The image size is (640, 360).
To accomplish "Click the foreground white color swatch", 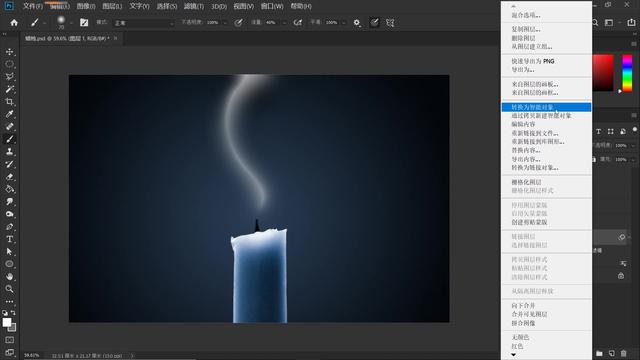I will [x=7, y=322].
